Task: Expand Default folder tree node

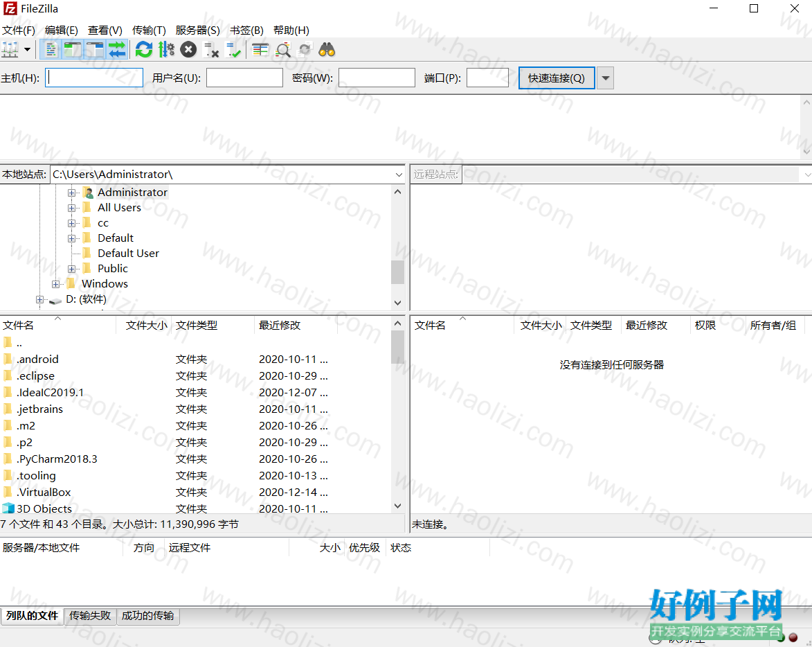Action: [x=71, y=238]
